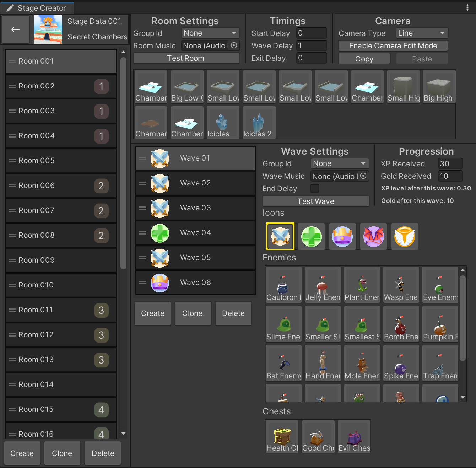Click the XP Received input field
The width and height of the screenshot is (476, 468).
click(450, 163)
